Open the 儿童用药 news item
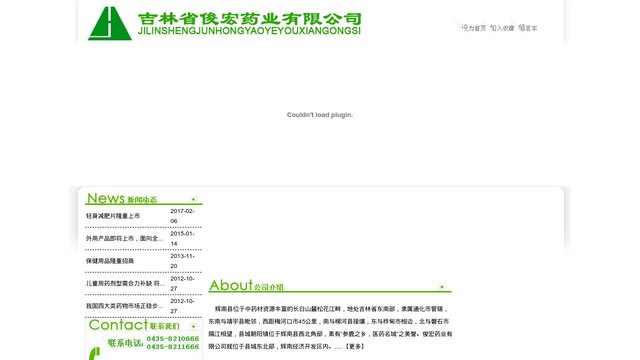 tap(125, 283)
